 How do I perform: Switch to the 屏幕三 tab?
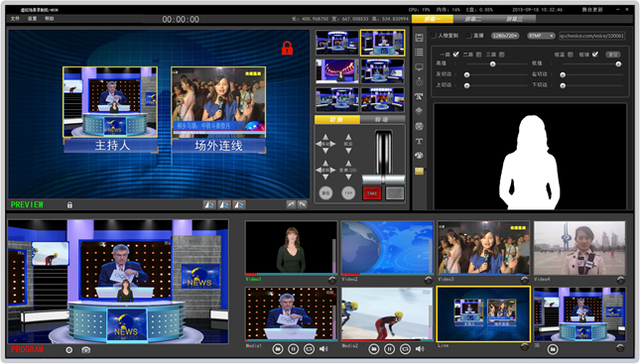point(514,19)
